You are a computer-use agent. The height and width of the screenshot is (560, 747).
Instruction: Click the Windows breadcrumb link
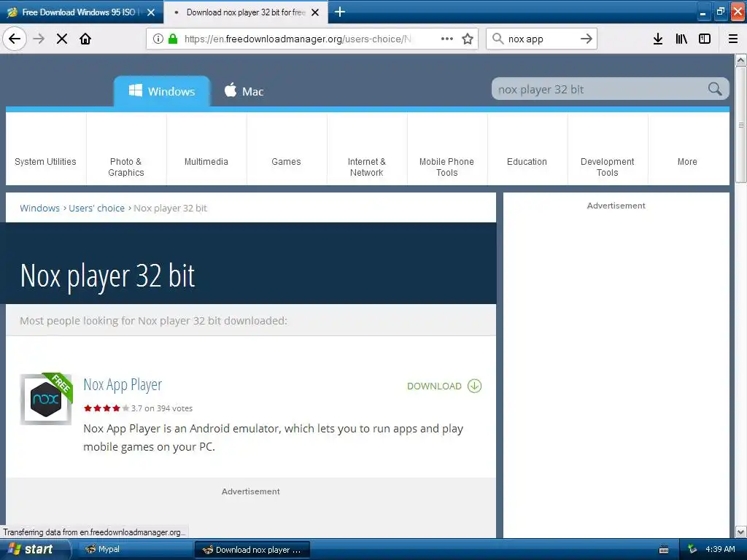pyautogui.click(x=40, y=208)
